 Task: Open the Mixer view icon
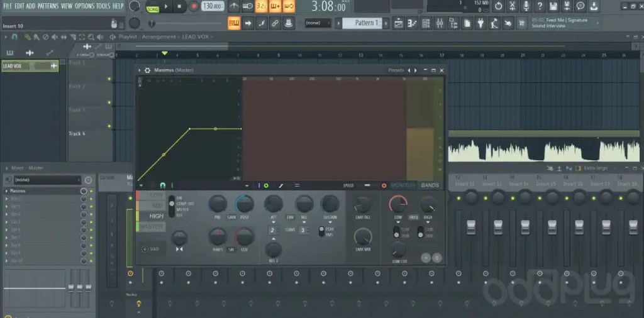(x=440, y=23)
